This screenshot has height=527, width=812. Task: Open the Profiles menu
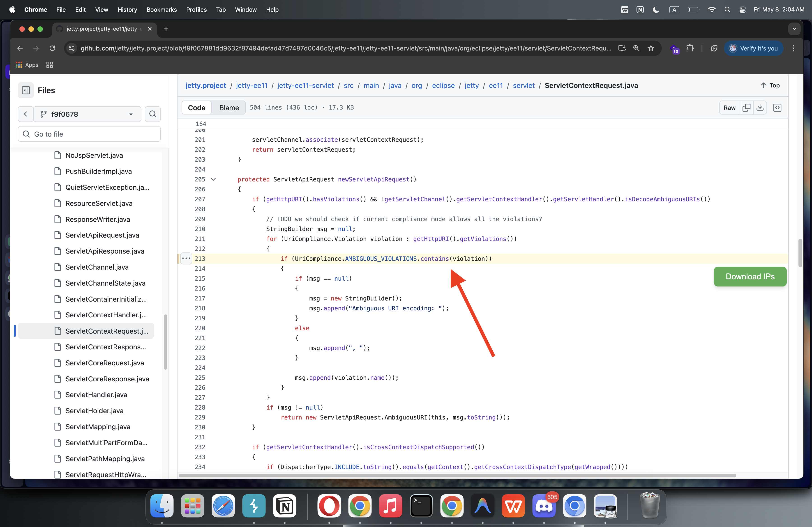[x=196, y=9]
